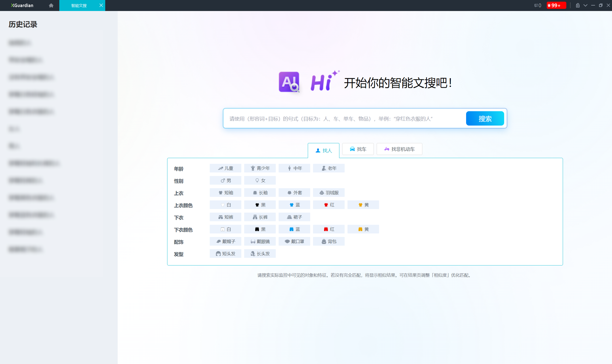Select yellow in the 下衣颜色 row
Image resolution: width=612 pixels, height=364 pixels.
click(x=363, y=229)
